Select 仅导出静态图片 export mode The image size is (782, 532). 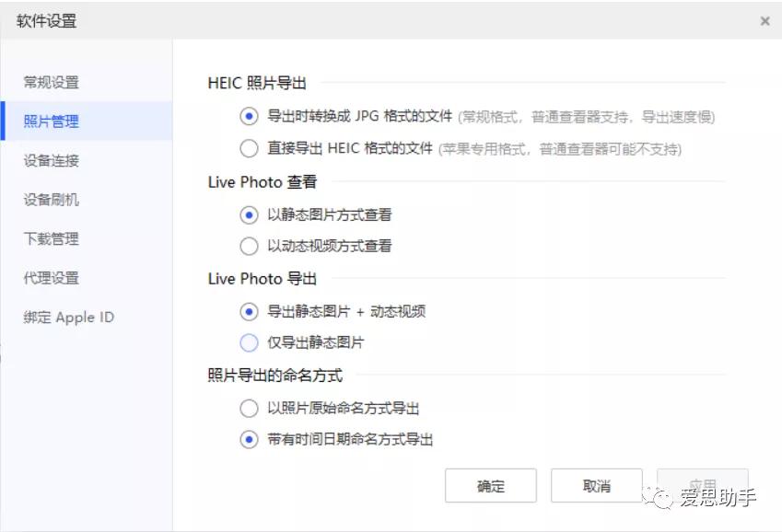(248, 343)
